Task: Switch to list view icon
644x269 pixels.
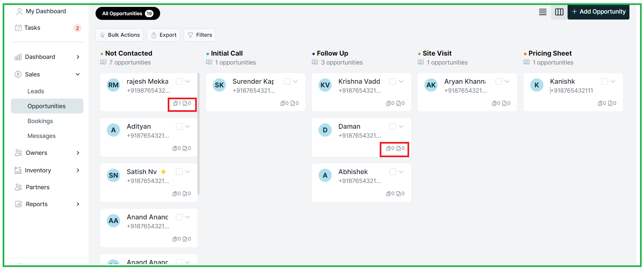Action: [542, 12]
